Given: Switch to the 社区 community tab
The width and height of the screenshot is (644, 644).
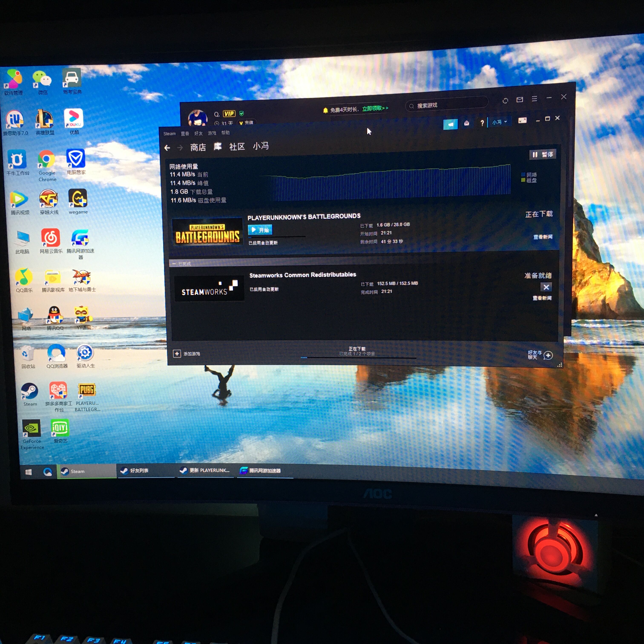Looking at the screenshot, I should pyautogui.click(x=237, y=146).
